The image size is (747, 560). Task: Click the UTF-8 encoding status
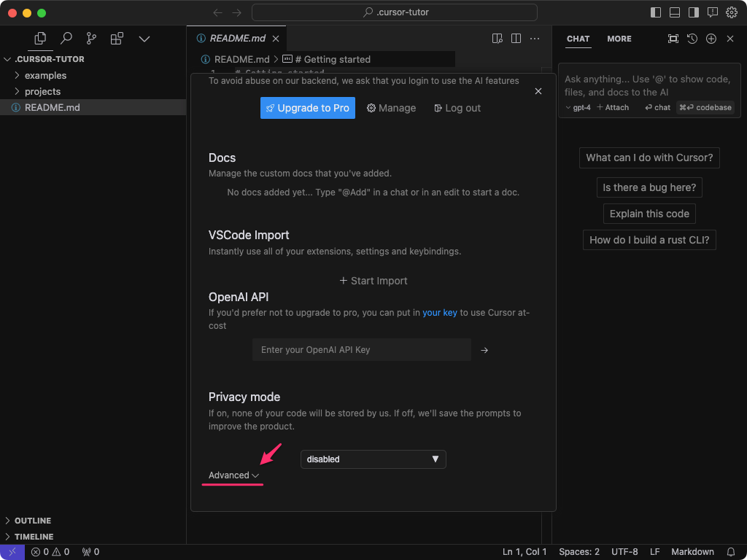pyautogui.click(x=624, y=553)
